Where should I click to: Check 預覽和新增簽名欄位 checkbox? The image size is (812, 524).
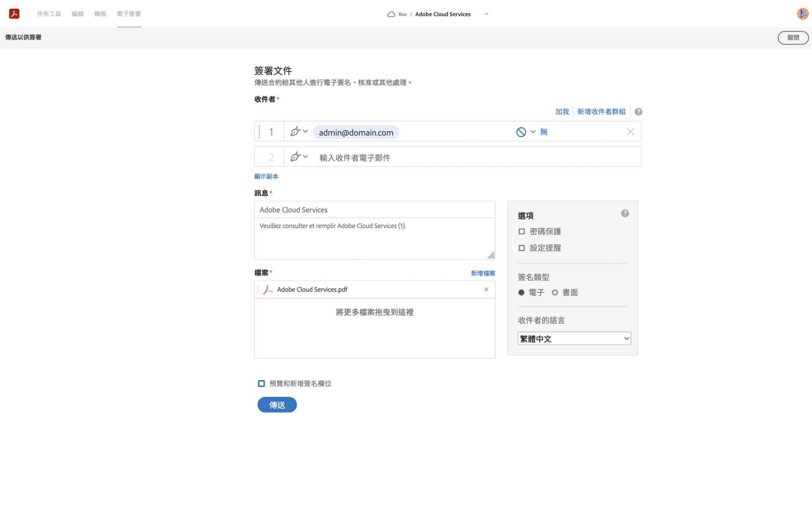coord(261,383)
